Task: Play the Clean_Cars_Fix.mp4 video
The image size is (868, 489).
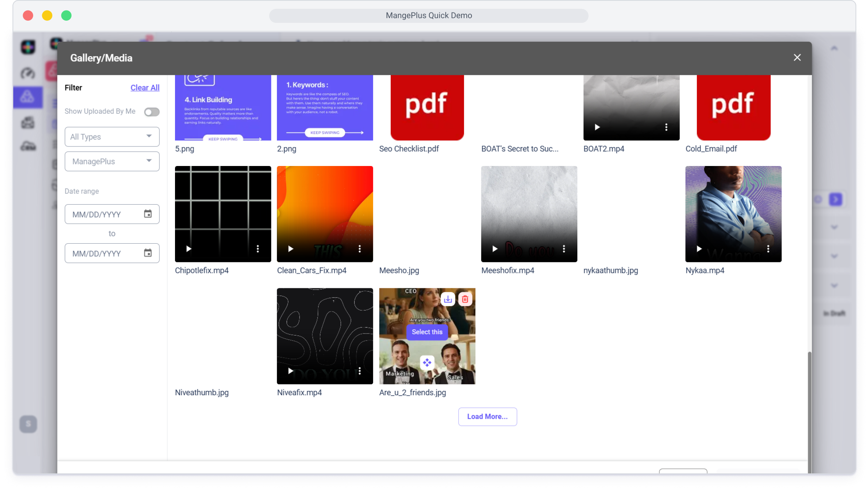Action: click(x=291, y=249)
